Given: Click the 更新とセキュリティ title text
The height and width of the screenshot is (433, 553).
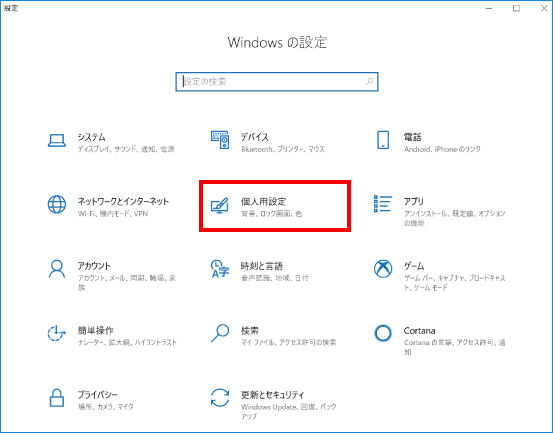Looking at the screenshot, I should point(273,395).
